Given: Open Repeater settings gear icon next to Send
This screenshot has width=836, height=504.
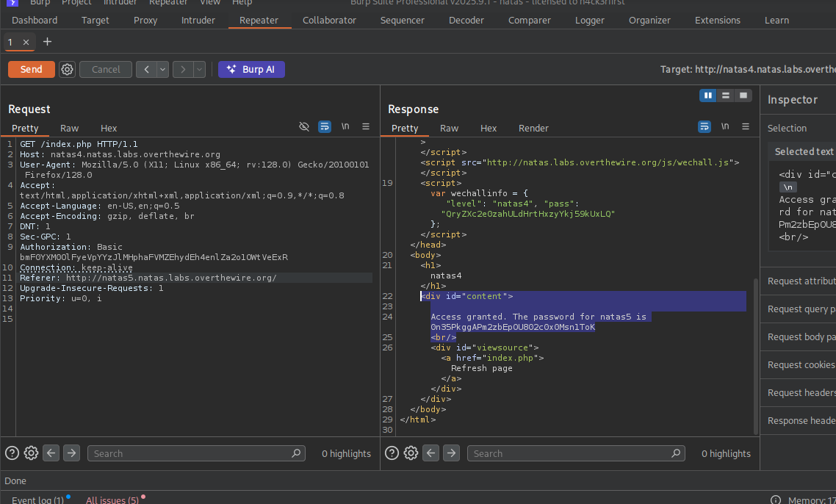Looking at the screenshot, I should tap(67, 69).
